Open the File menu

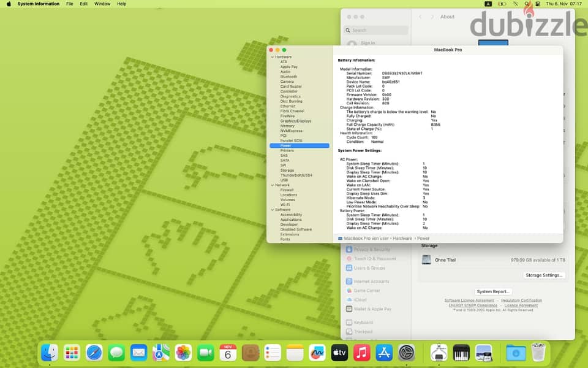70,4
